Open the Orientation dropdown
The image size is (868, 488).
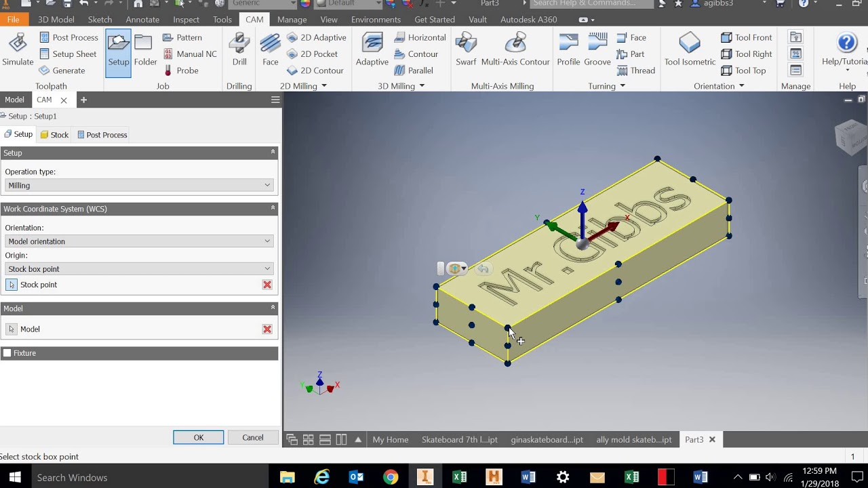click(139, 241)
